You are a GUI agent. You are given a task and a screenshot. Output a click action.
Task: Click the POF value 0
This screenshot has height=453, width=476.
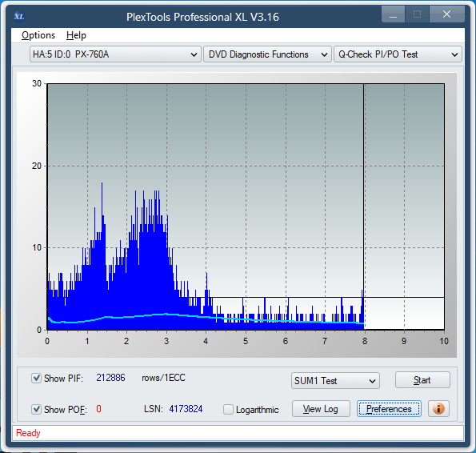[x=98, y=409]
